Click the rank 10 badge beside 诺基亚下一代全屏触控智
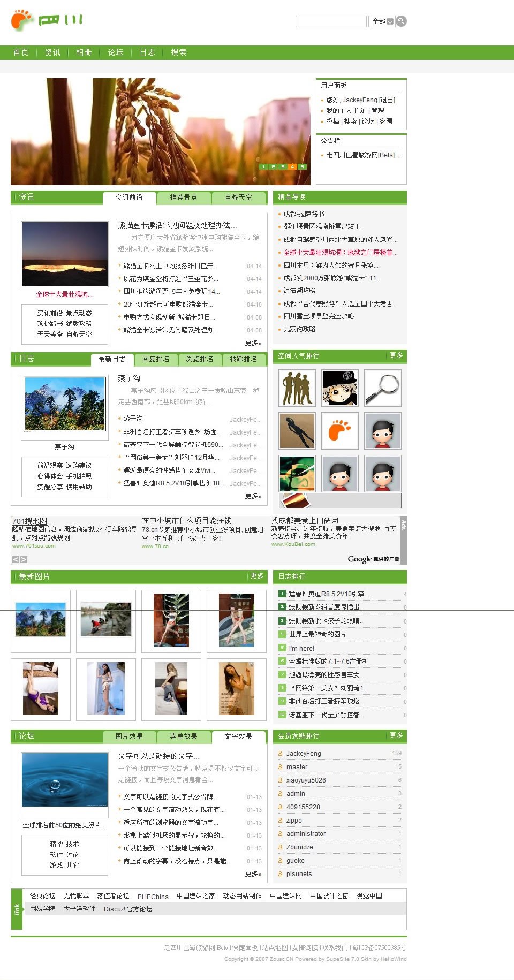Viewport: 514px width, 980px height. (x=282, y=715)
